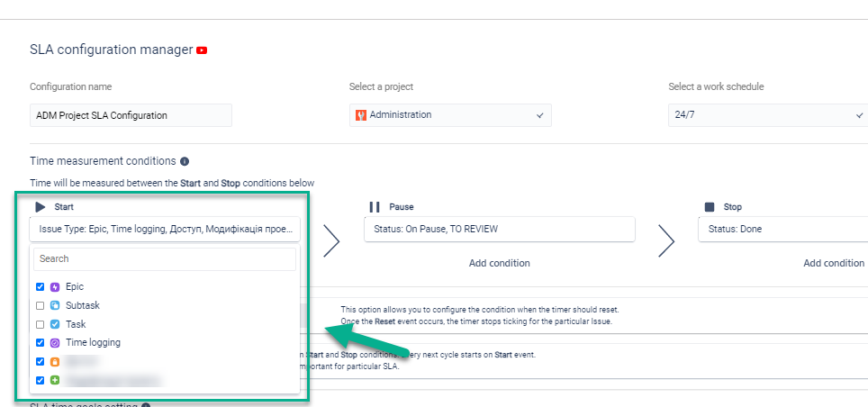Click the arrow chevron between Start and Pause
Viewport: 868px width, 407px height.
tap(331, 241)
